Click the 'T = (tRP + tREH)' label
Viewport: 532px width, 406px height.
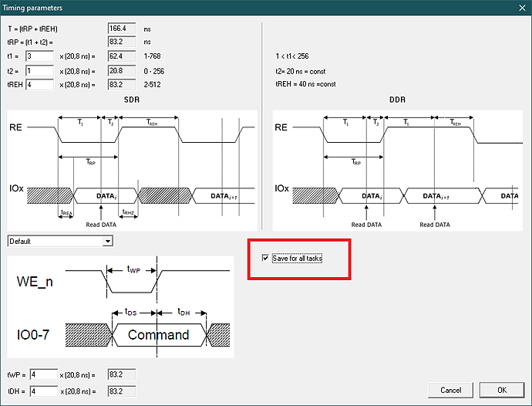pos(32,29)
